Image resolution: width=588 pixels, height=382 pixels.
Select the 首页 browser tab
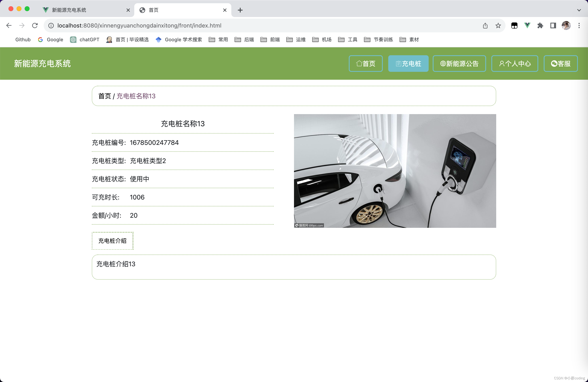pyautogui.click(x=183, y=10)
